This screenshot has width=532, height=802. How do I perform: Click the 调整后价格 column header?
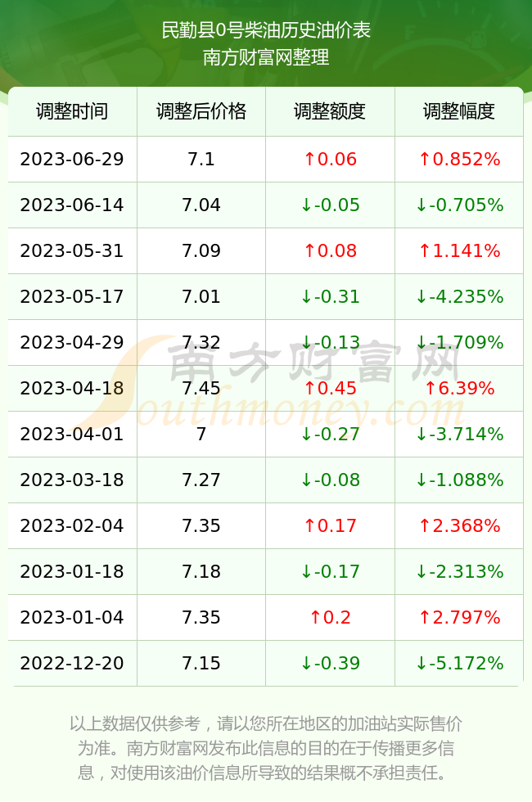point(201,111)
